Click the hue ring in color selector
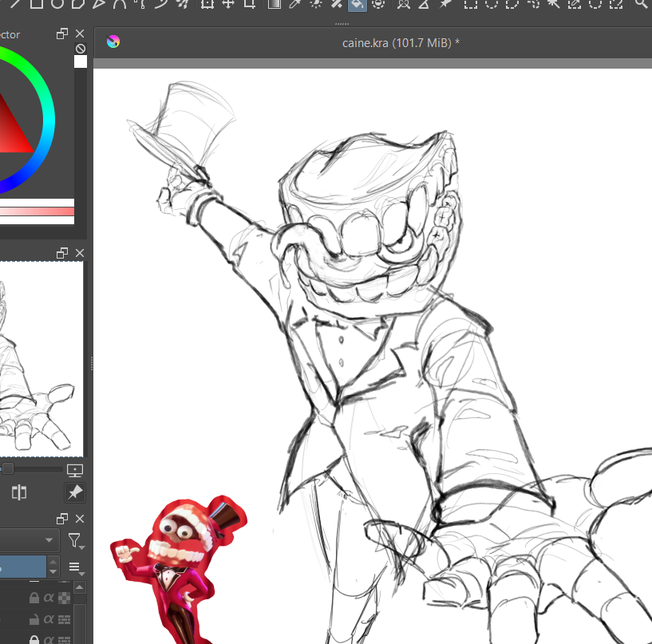 click(x=49, y=121)
